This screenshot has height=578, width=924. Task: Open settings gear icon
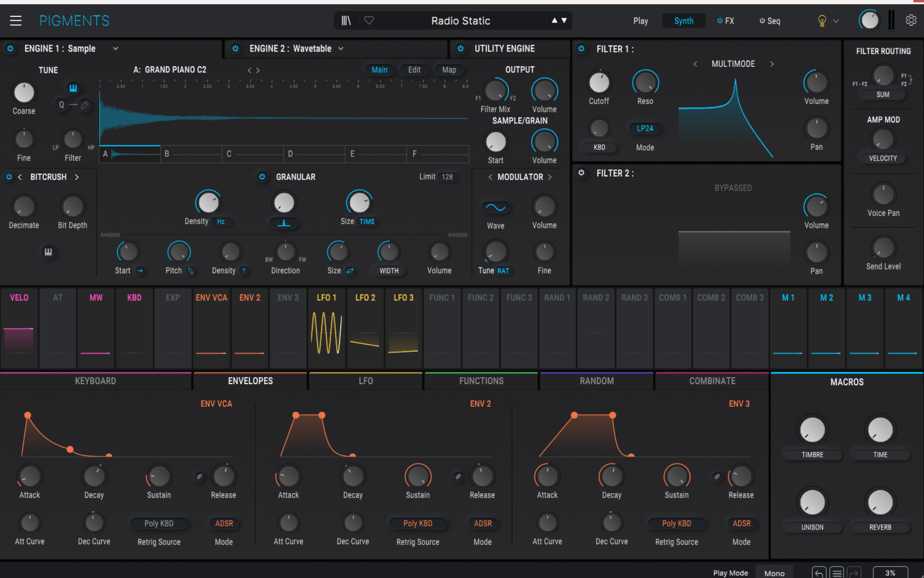pyautogui.click(x=911, y=20)
